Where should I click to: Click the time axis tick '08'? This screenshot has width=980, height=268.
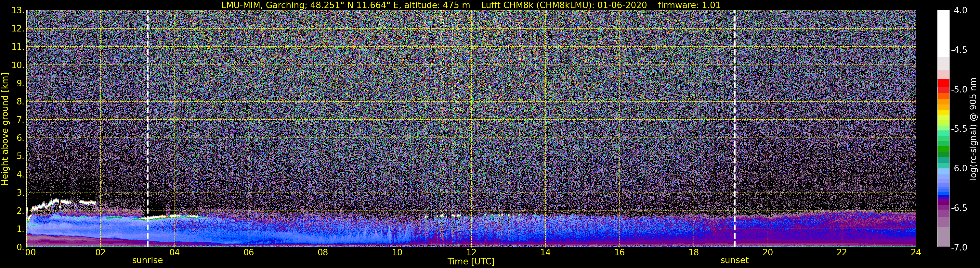pyautogui.click(x=323, y=253)
